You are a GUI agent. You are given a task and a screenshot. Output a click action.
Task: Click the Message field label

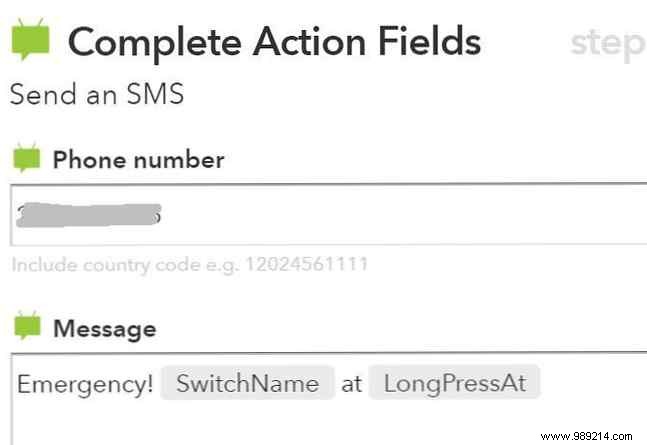[x=104, y=328]
